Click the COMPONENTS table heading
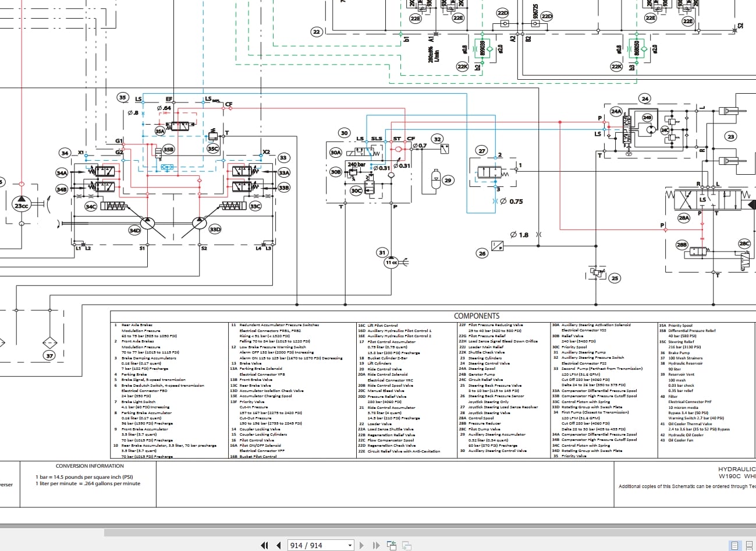This screenshot has width=756, height=551. 477,316
